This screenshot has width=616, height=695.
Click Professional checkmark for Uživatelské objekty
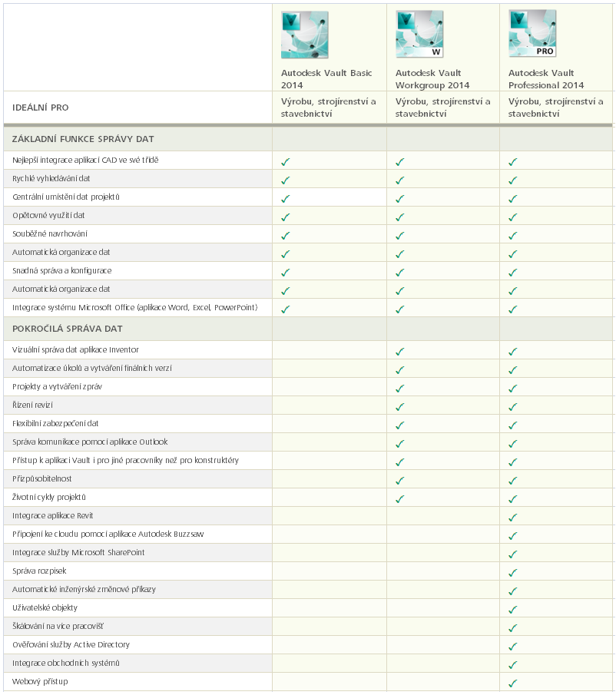click(x=513, y=610)
